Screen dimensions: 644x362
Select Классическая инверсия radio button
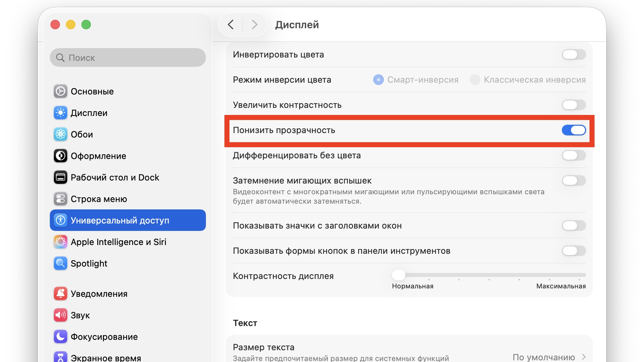(475, 80)
